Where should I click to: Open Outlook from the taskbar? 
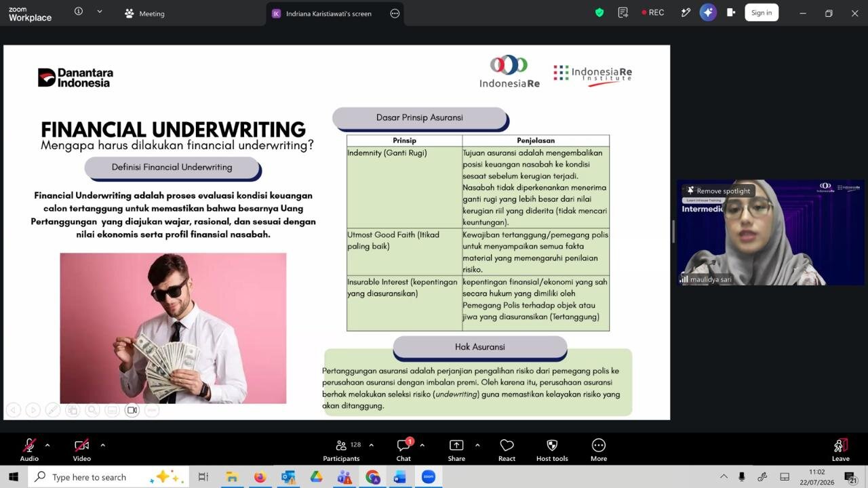[x=288, y=477]
